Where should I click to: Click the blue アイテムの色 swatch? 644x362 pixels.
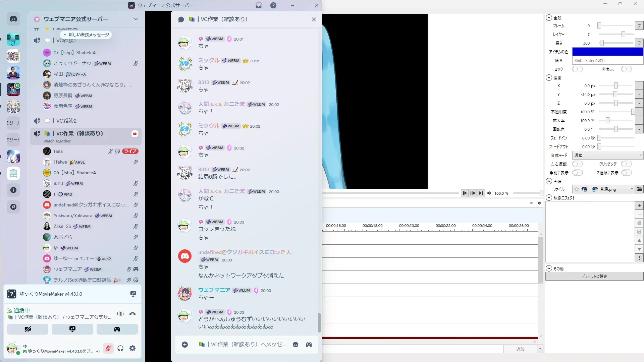coord(607,52)
